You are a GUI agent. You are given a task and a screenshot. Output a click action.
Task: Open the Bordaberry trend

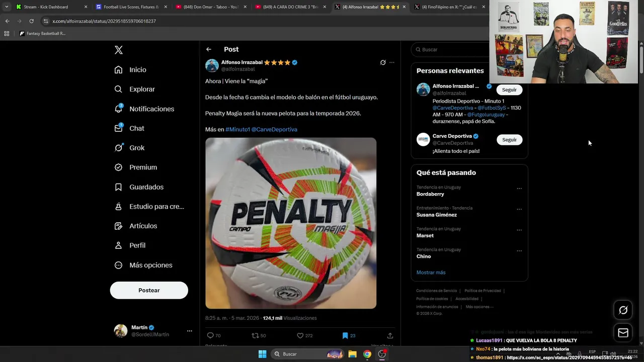coord(430,194)
